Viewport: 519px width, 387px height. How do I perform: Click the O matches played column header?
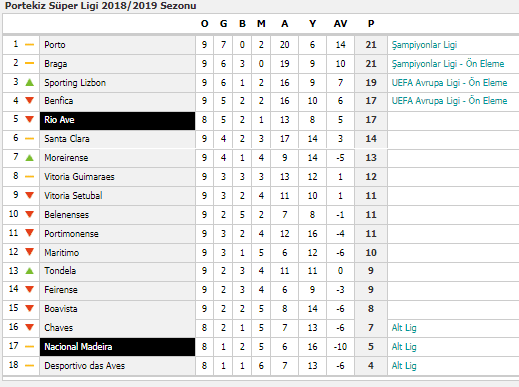point(204,24)
